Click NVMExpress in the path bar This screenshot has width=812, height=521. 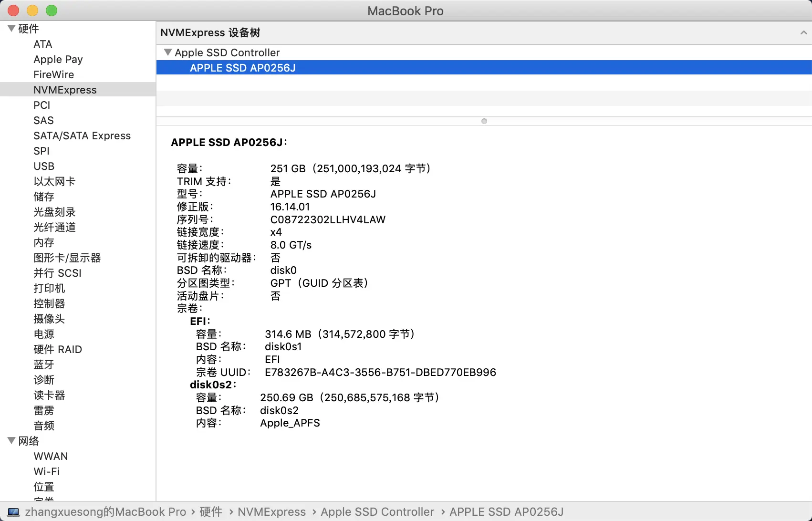271,512
